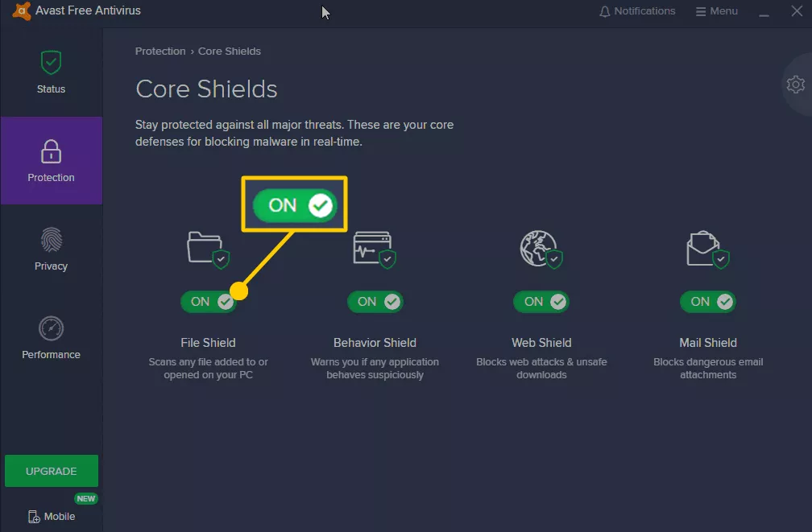812x532 pixels.
Task: Open Core Shields settings gear
Action: pyautogui.click(x=795, y=85)
